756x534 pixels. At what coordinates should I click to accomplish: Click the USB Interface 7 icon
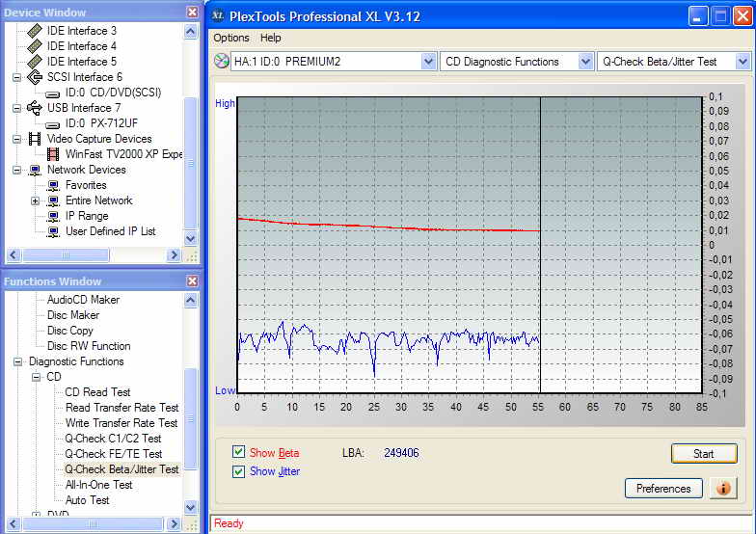(x=35, y=108)
